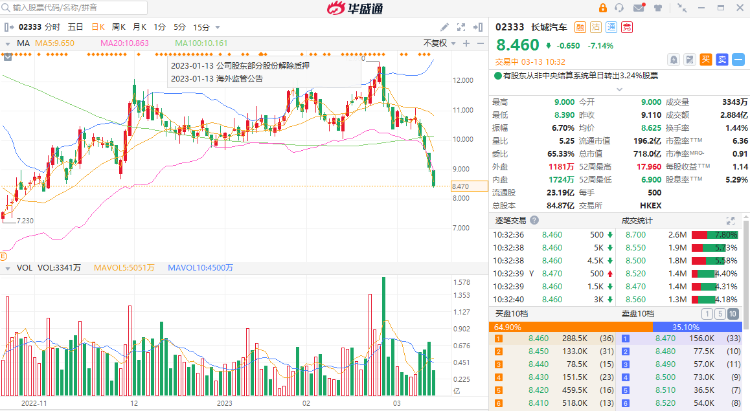750x411 pixels.
Task: Show 10 level order depth
Action: 733,314
